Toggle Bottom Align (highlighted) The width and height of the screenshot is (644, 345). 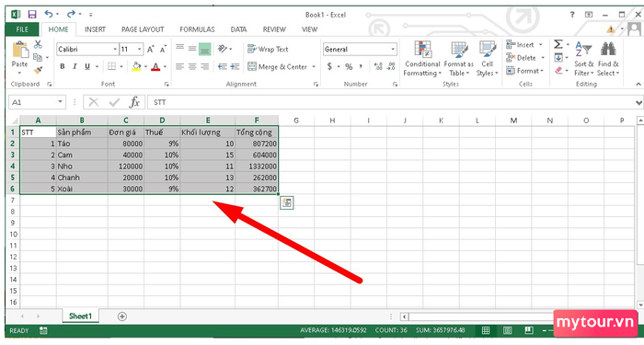[x=204, y=50]
